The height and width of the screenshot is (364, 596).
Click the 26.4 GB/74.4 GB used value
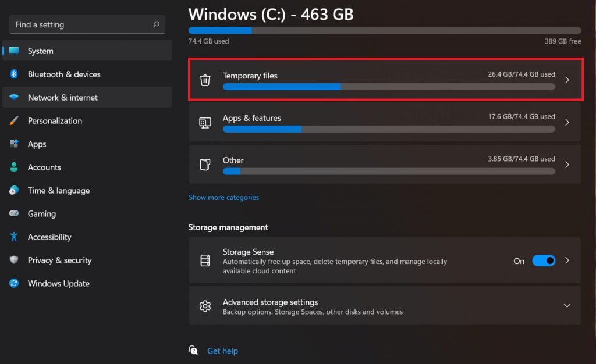coord(521,74)
